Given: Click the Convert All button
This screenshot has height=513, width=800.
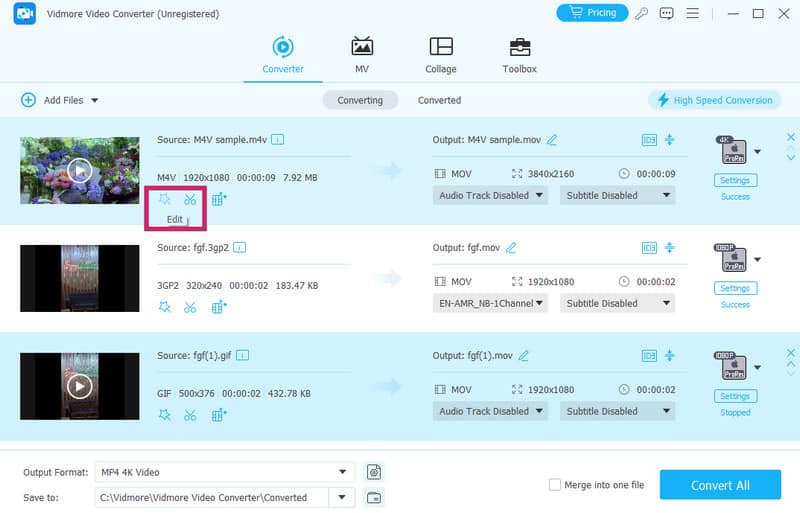Looking at the screenshot, I should pyautogui.click(x=720, y=485).
